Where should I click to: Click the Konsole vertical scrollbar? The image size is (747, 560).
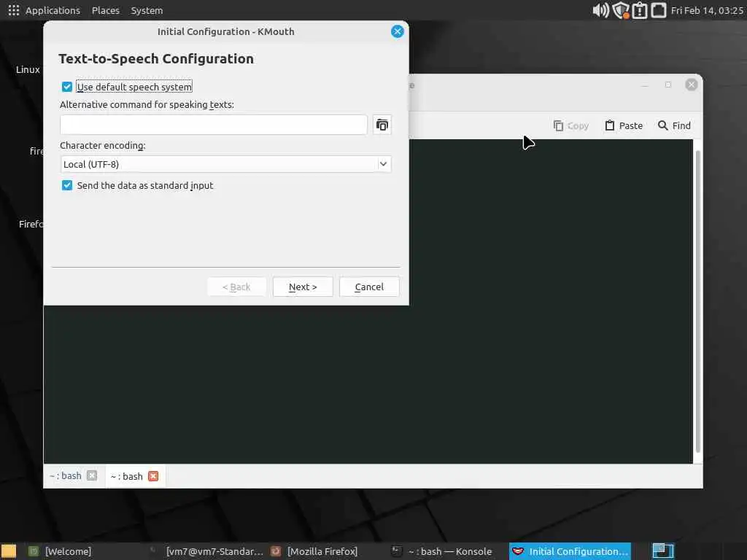[x=698, y=301]
